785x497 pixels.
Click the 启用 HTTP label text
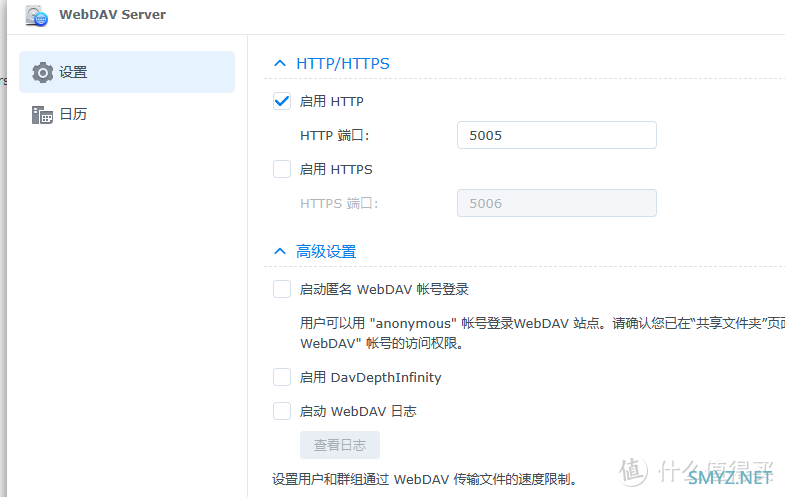click(x=331, y=101)
